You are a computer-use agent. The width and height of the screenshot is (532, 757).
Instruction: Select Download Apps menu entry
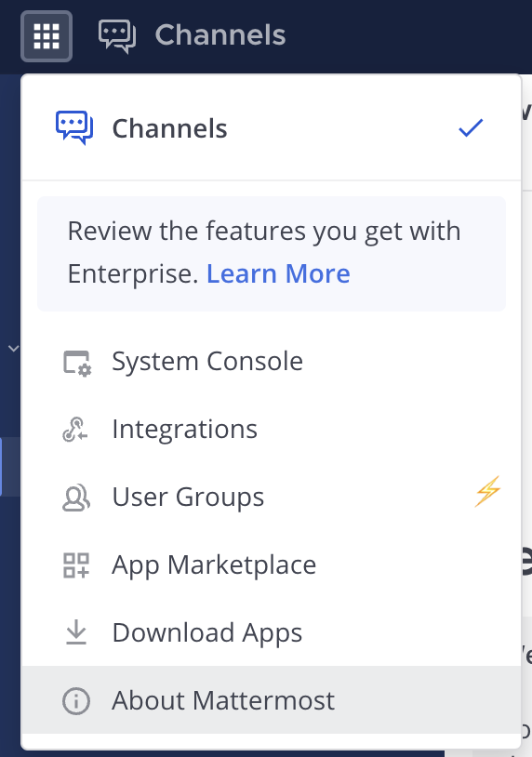click(272, 632)
